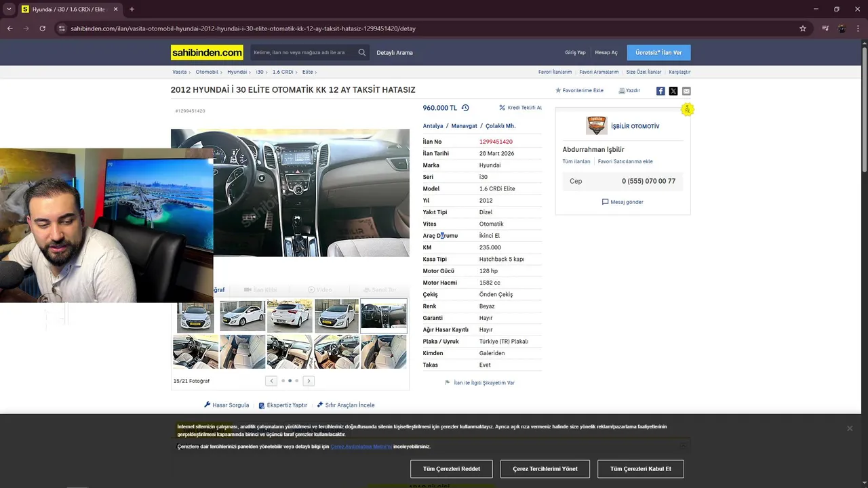Add listing with Favorilerime Ekle star

[579, 90]
